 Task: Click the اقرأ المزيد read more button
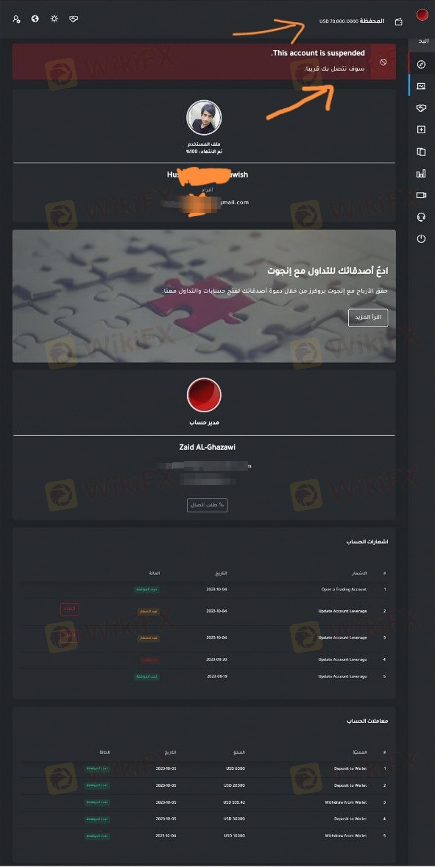[x=368, y=317]
